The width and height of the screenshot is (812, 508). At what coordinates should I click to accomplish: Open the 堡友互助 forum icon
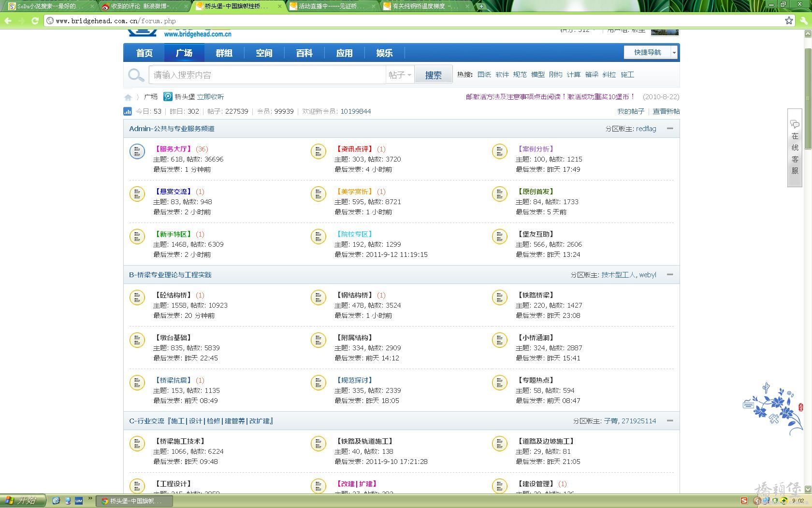point(500,237)
